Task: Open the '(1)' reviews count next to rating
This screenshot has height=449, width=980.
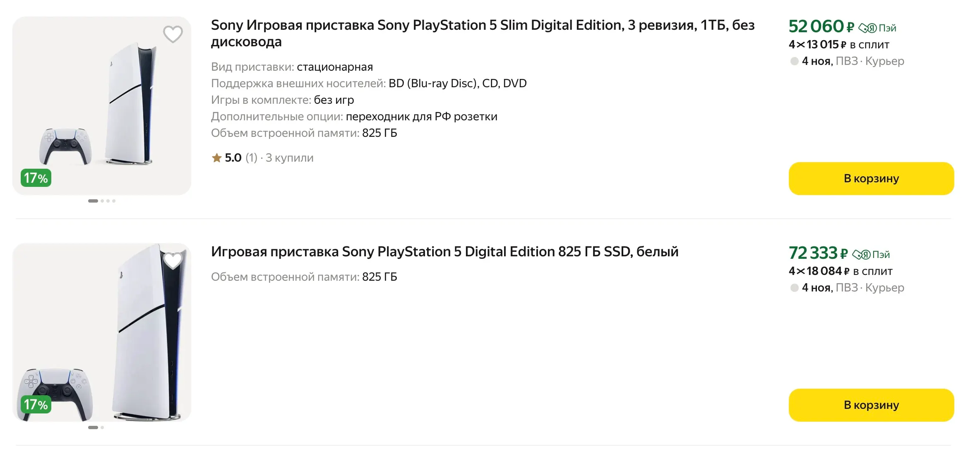Action: click(251, 158)
